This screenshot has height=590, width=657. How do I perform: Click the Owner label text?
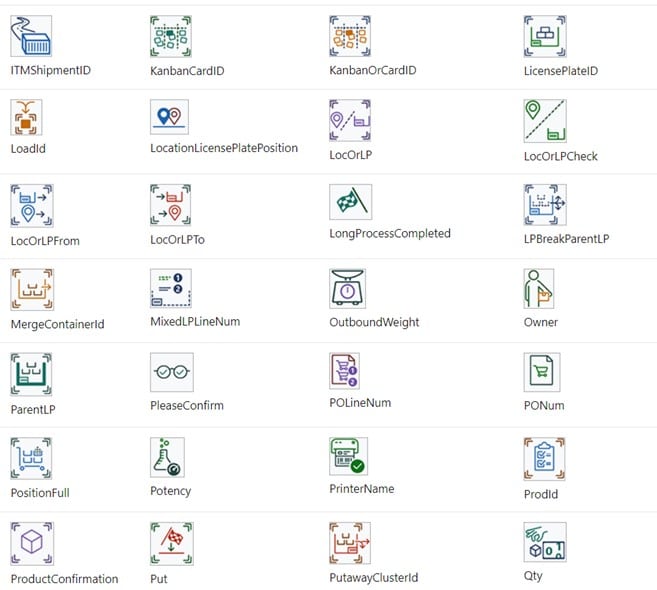pyautogui.click(x=541, y=322)
